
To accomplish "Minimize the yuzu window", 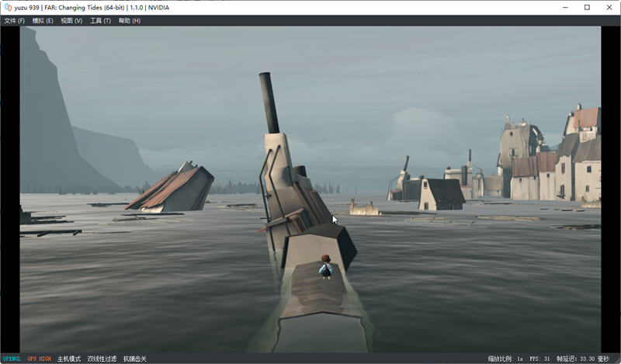I will point(565,7).
